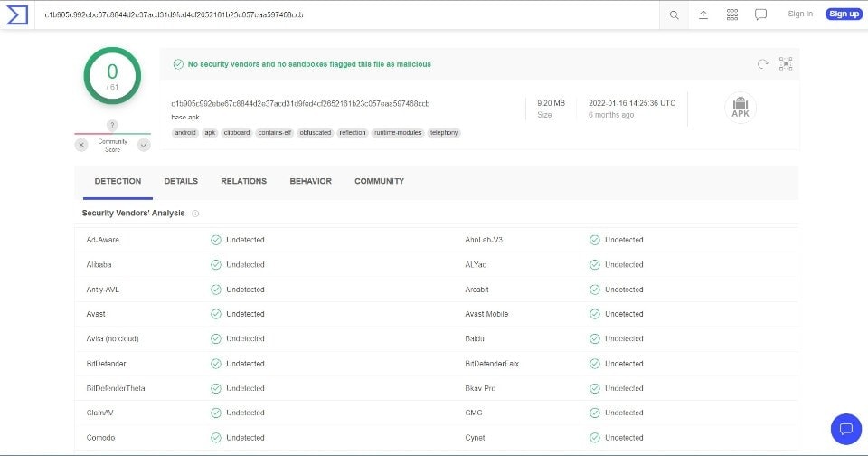The width and height of the screenshot is (868, 456).
Task: Open the apps grid icon
Action: tap(731, 15)
